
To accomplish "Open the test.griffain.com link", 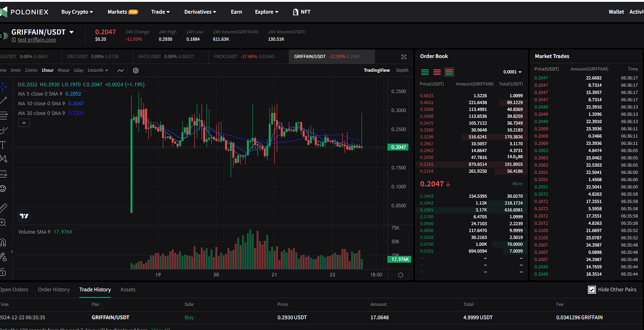I will [x=37, y=40].
